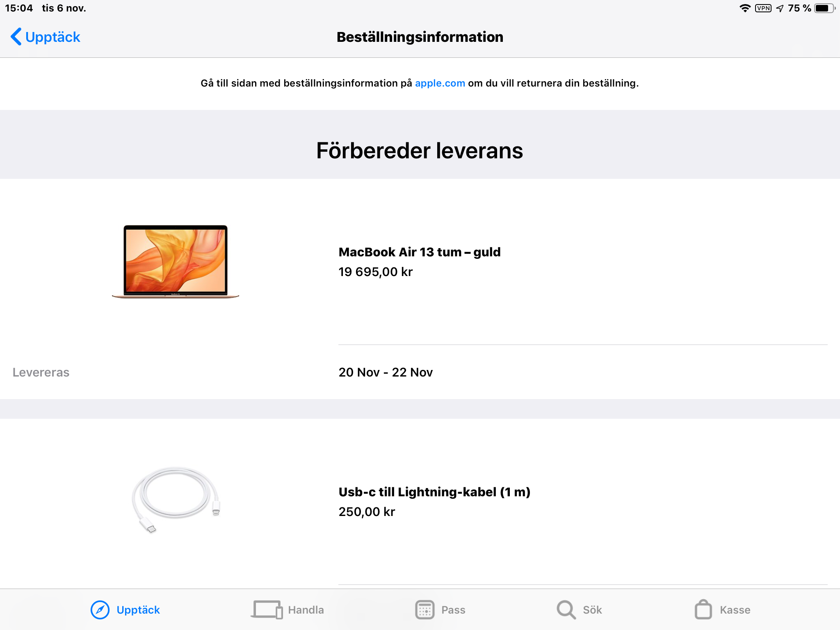Open the apple.com link
Image resolution: width=840 pixels, height=630 pixels.
pyautogui.click(x=440, y=83)
